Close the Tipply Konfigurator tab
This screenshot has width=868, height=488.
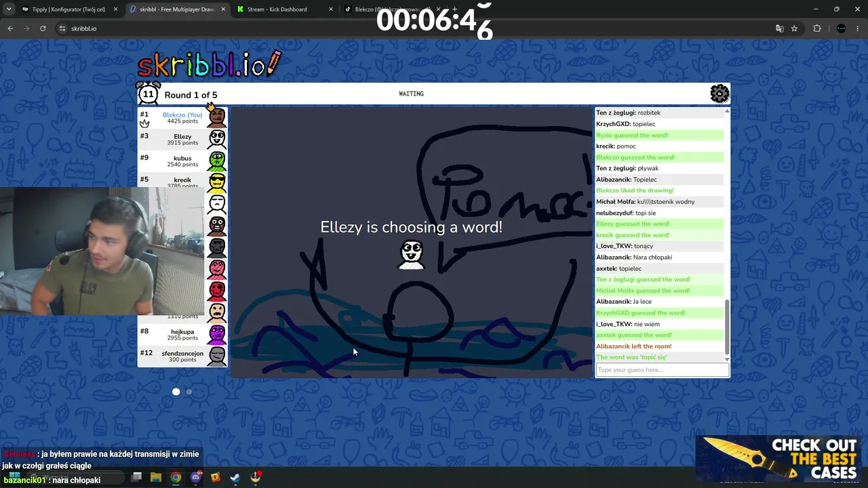coord(115,9)
